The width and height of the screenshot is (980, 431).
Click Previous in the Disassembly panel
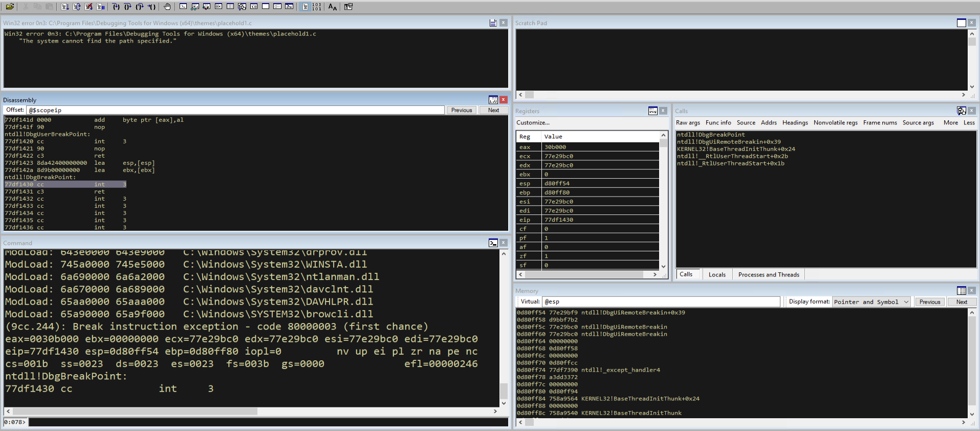pyautogui.click(x=462, y=110)
